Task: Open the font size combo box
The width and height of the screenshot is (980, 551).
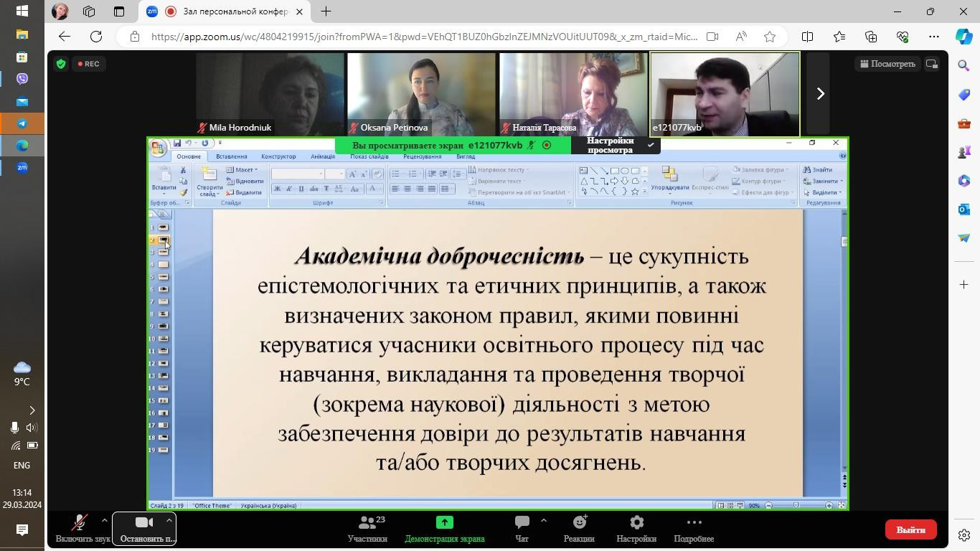Action: pyautogui.click(x=335, y=174)
